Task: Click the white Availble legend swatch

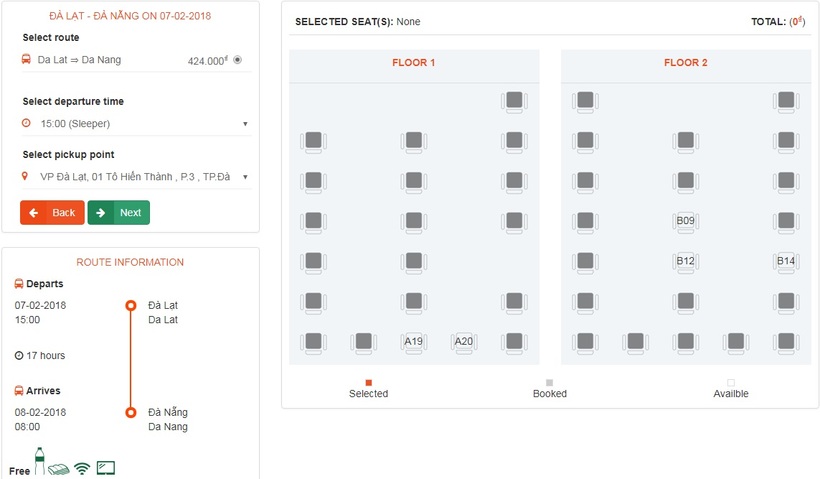Action: click(x=731, y=383)
